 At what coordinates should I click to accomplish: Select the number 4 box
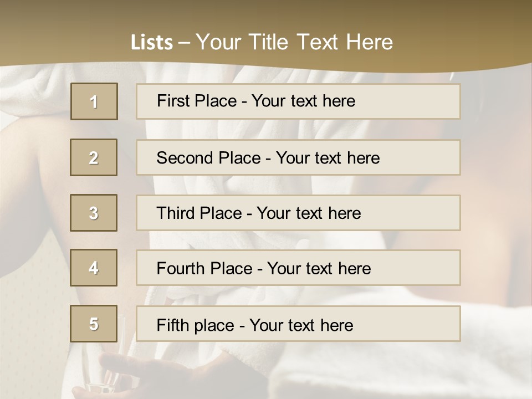click(x=94, y=268)
